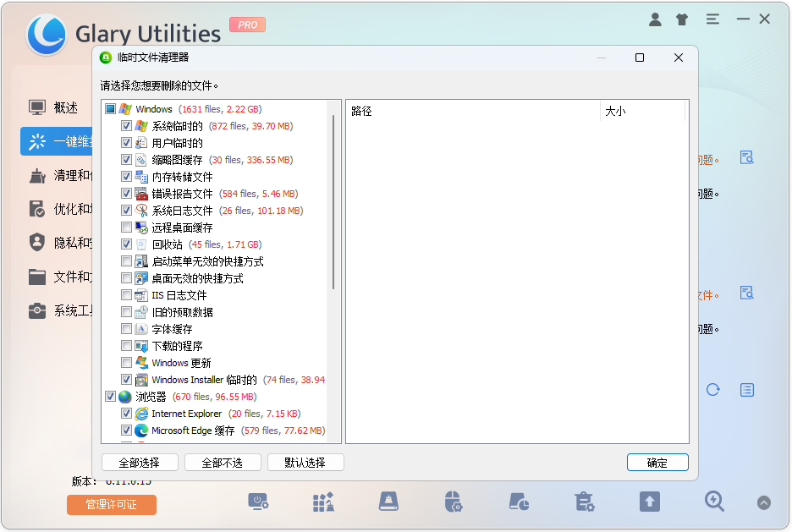Launch the file search magnifier icon at bottom
The image size is (792, 532).
coord(714,502)
